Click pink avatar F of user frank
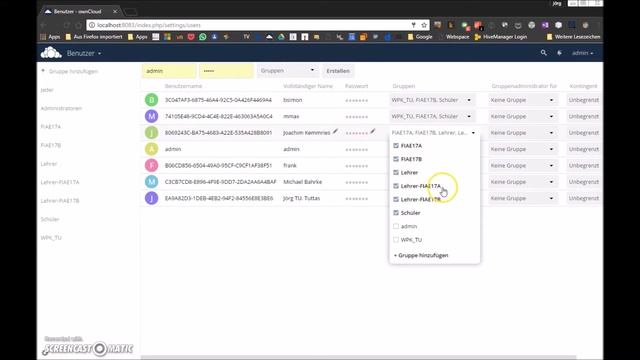Viewport: 640px width, 360px height. (151, 165)
